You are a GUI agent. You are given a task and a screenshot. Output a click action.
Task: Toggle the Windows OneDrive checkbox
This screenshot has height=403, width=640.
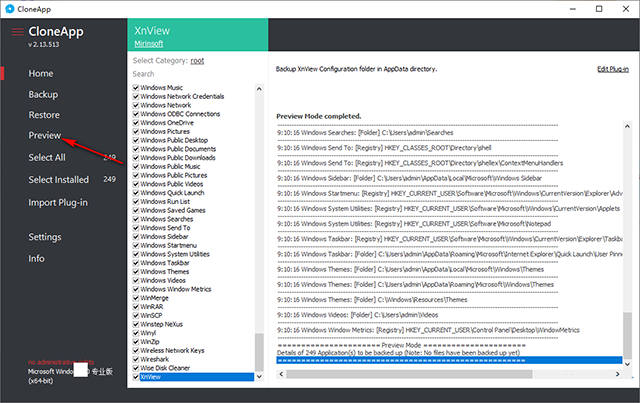pyautogui.click(x=136, y=122)
